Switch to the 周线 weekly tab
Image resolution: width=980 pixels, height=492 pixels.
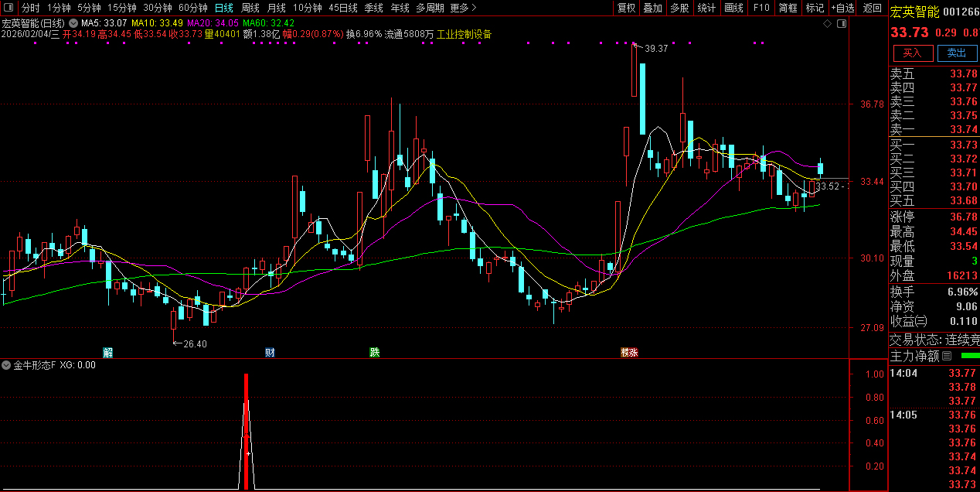[250, 8]
